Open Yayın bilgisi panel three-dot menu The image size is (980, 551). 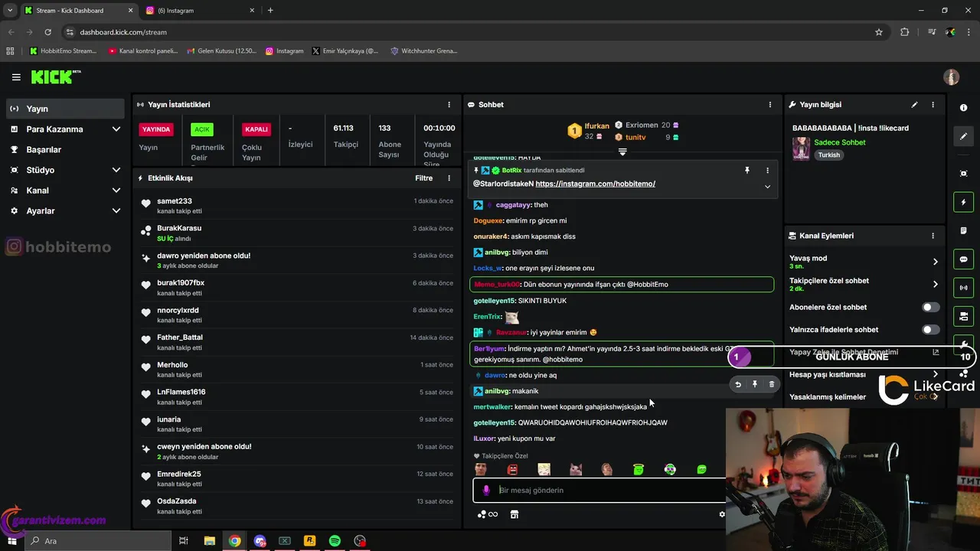click(933, 105)
